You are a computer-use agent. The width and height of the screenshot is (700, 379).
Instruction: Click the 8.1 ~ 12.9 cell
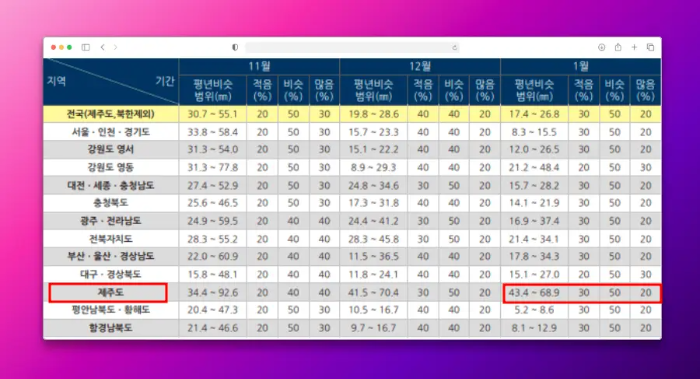click(x=534, y=328)
